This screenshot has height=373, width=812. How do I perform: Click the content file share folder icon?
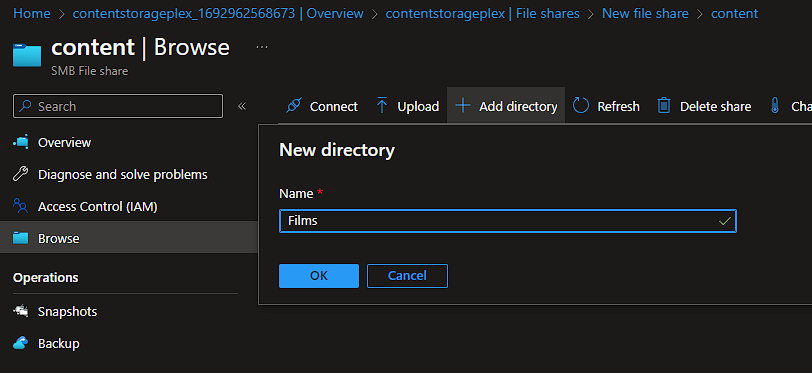pyautogui.click(x=27, y=55)
